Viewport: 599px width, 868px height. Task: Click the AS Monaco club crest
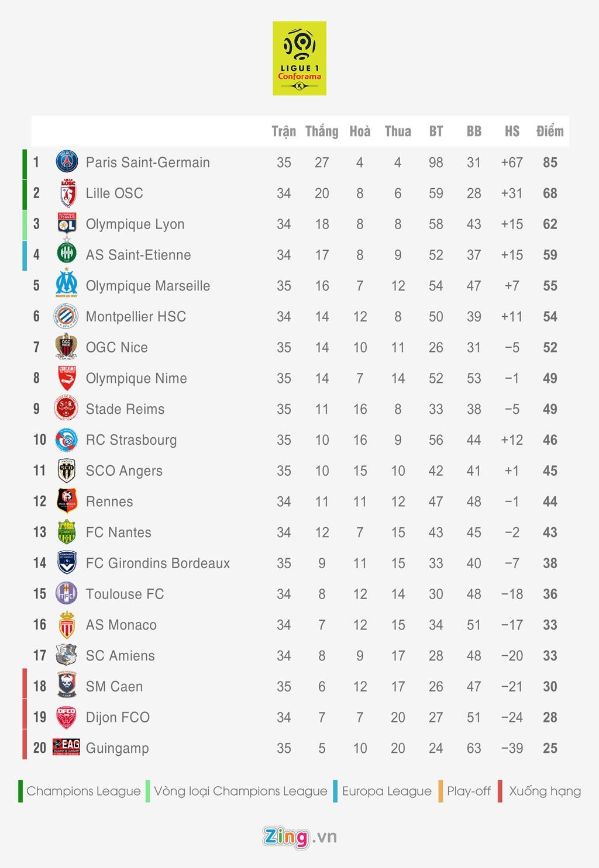coord(67,625)
